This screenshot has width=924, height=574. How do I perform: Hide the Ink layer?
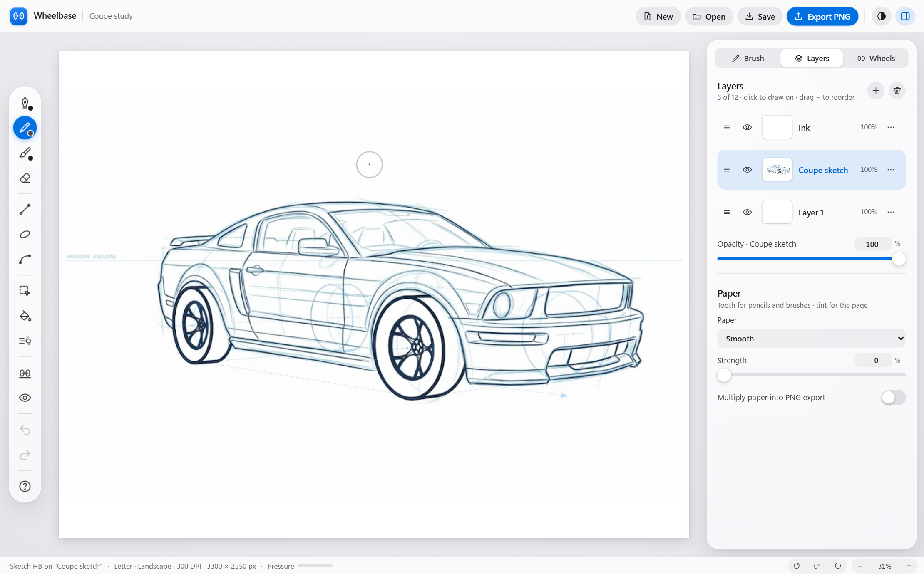click(747, 127)
